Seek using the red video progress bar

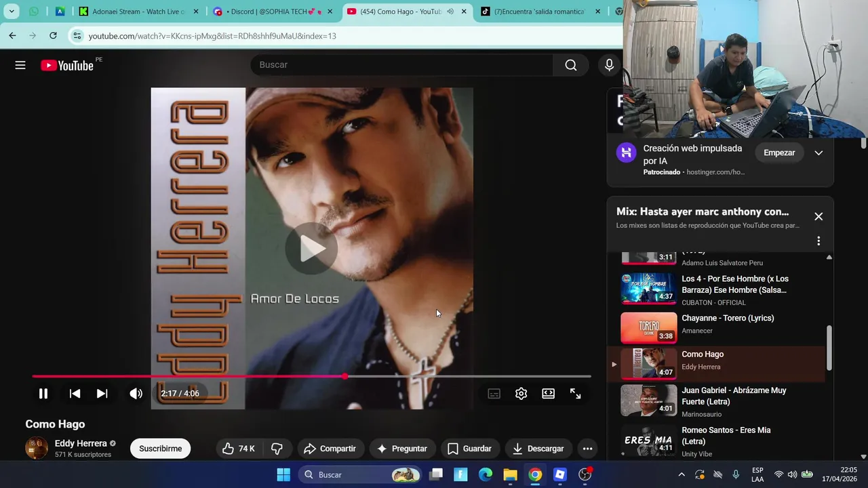[x=312, y=376]
